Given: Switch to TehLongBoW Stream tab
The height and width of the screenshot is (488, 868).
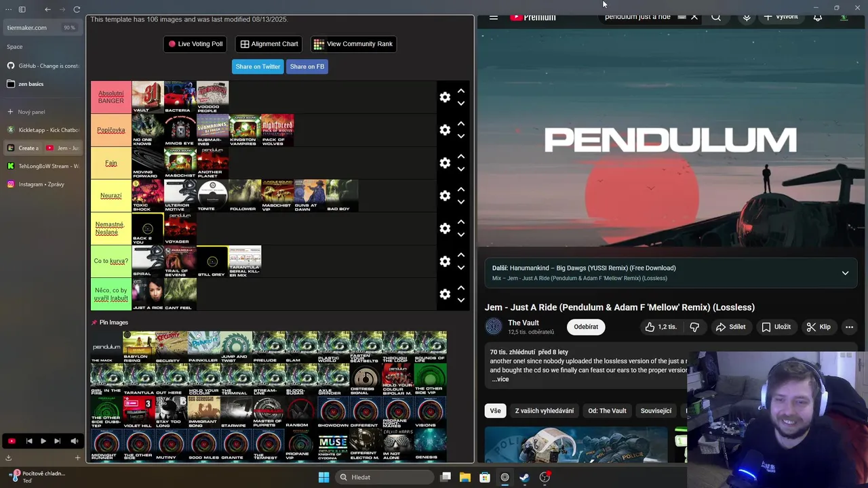Looking at the screenshot, I should pos(43,166).
